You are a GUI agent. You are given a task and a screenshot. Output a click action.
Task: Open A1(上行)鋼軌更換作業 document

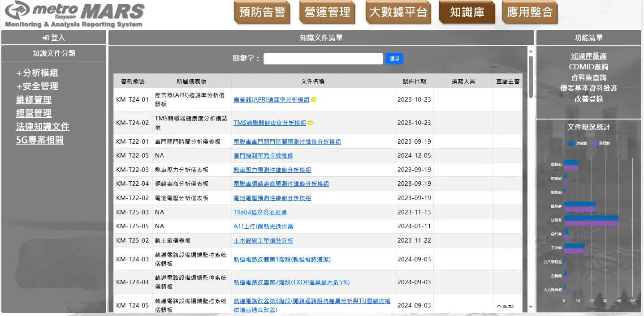click(x=263, y=226)
